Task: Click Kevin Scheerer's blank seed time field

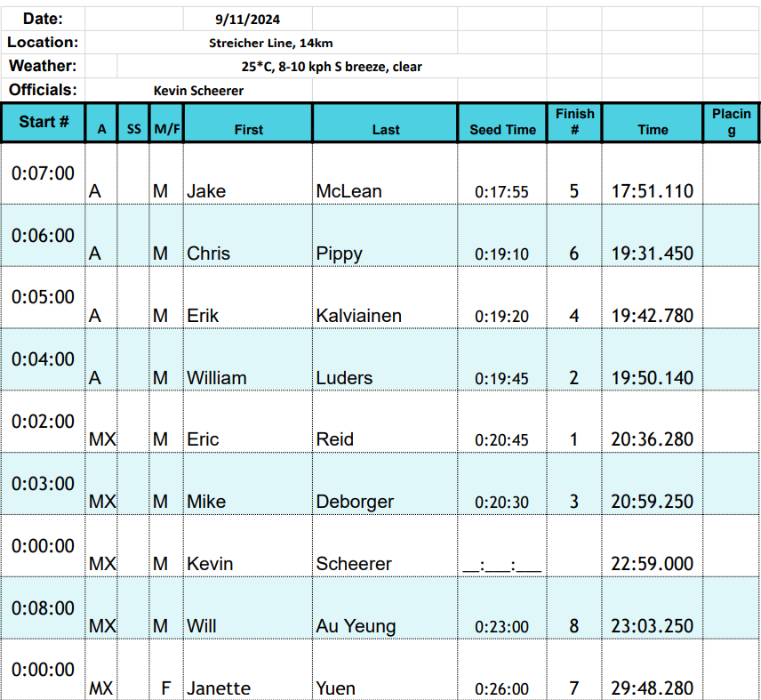Action: [x=501, y=546]
